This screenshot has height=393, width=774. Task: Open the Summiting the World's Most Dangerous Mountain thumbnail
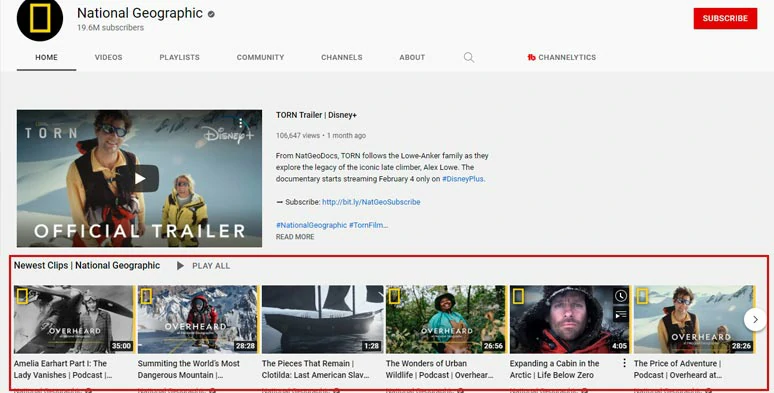pyautogui.click(x=198, y=319)
